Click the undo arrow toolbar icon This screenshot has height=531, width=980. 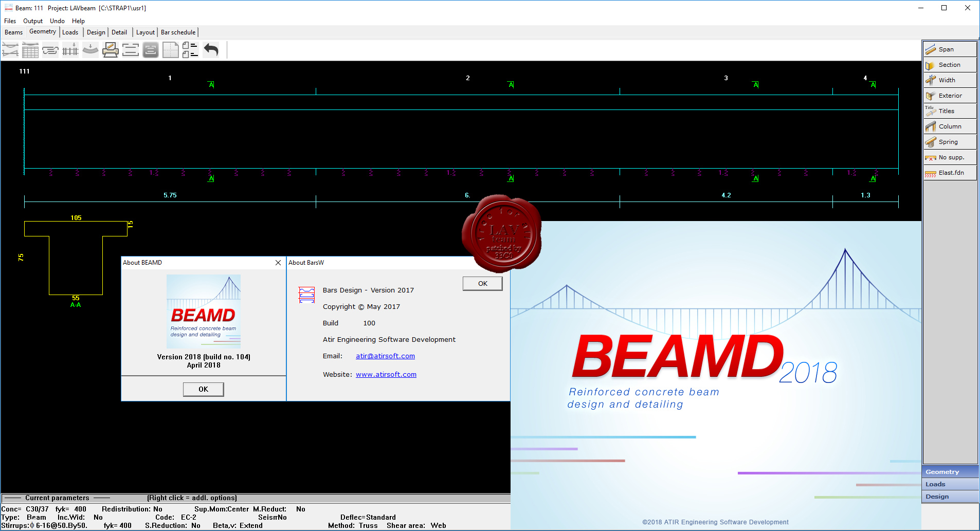click(211, 50)
